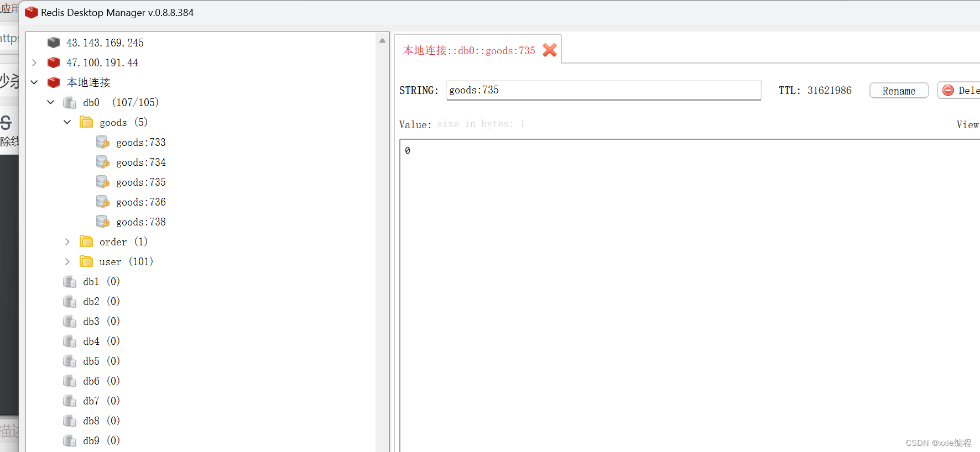The height and width of the screenshot is (452, 980).
Task: Click the Delete button
Action: [x=959, y=91]
